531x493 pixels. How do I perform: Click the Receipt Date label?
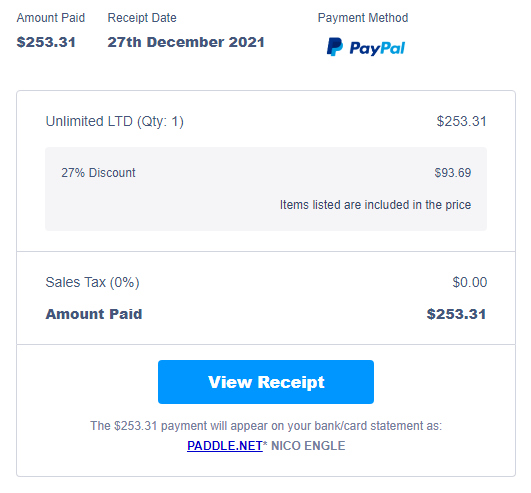[142, 18]
